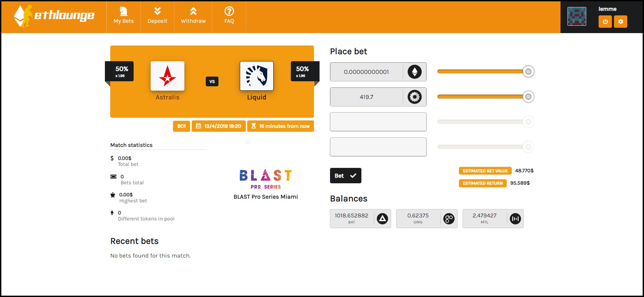Click the ticket Bets total icon
644x297 pixels.
(113, 177)
